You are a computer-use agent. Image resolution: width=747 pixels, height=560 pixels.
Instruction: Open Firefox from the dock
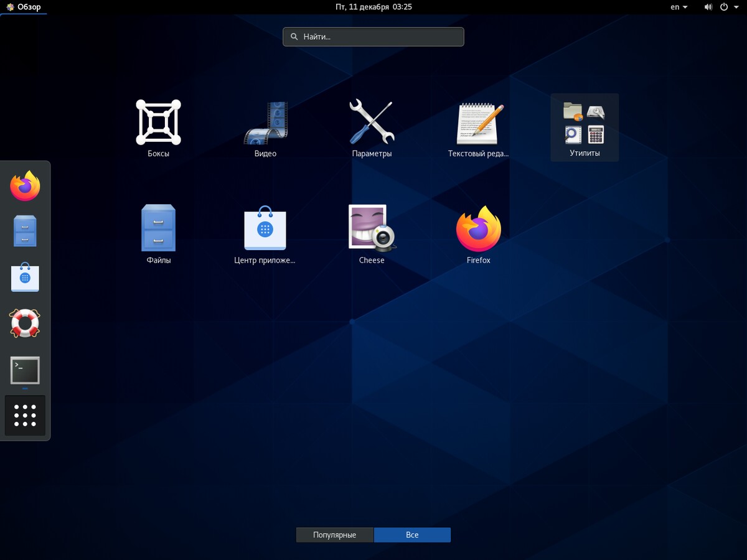click(x=25, y=185)
